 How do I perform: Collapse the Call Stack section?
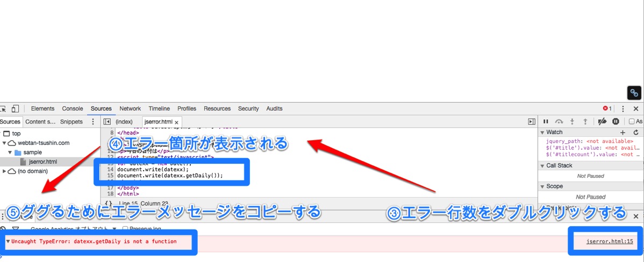[542, 166]
